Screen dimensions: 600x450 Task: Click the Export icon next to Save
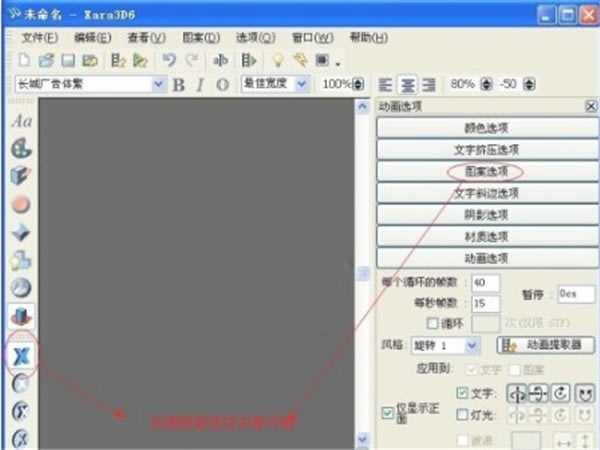tap(90, 60)
